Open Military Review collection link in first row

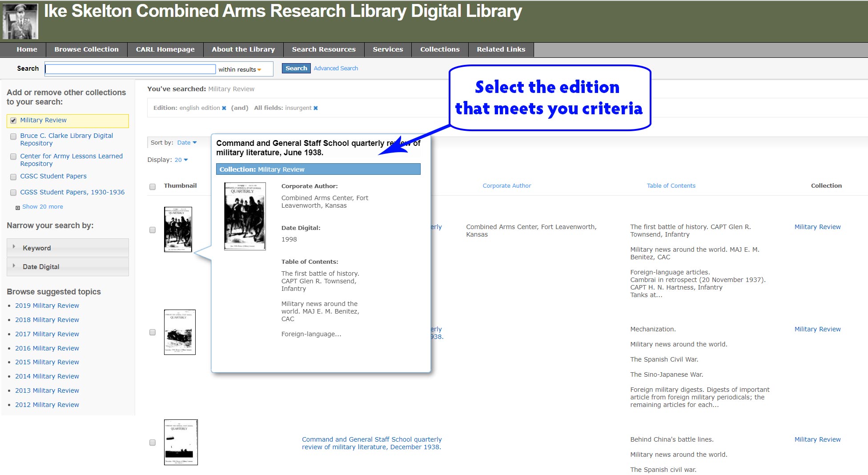pos(817,227)
